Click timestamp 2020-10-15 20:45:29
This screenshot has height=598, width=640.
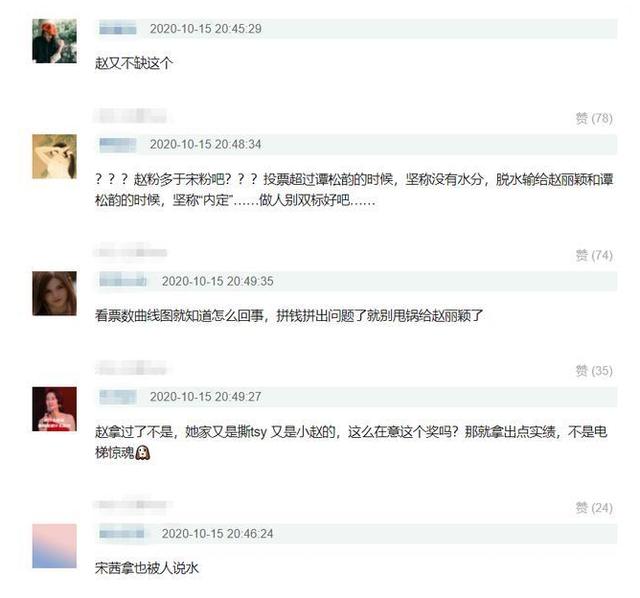[206, 29]
